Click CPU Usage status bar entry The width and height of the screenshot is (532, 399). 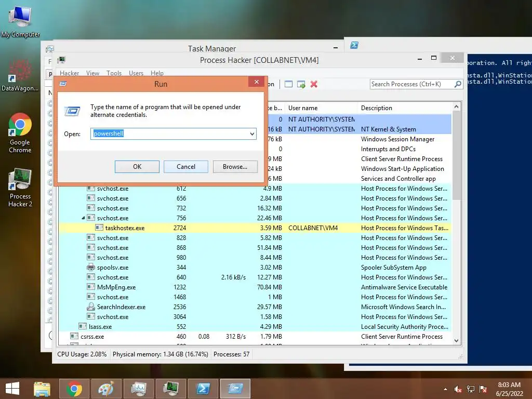[82, 354]
